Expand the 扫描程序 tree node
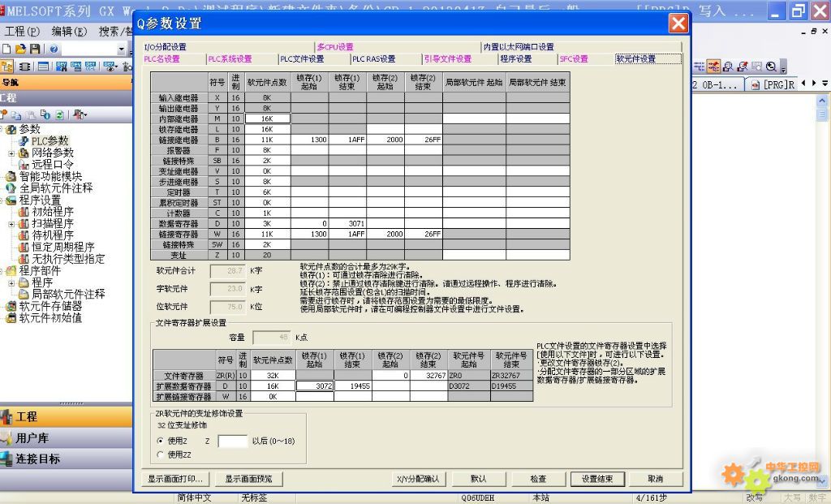This screenshot has height=504, width=831. tap(11, 224)
